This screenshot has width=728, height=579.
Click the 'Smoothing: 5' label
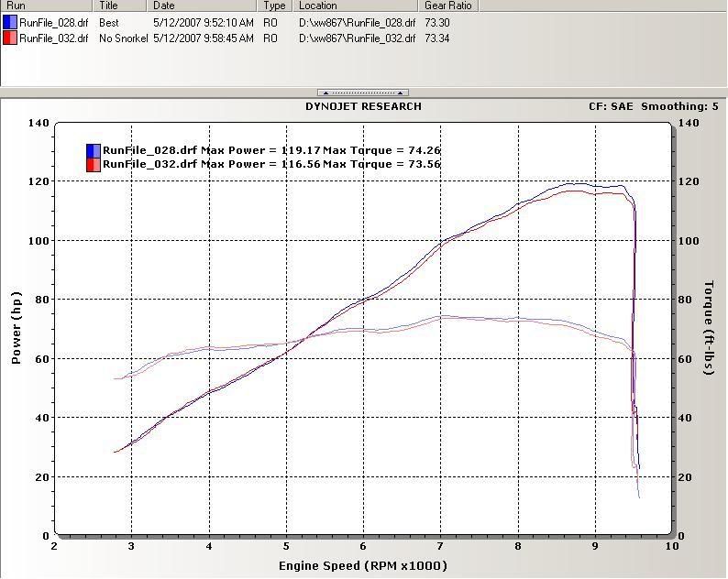click(x=679, y=106)
